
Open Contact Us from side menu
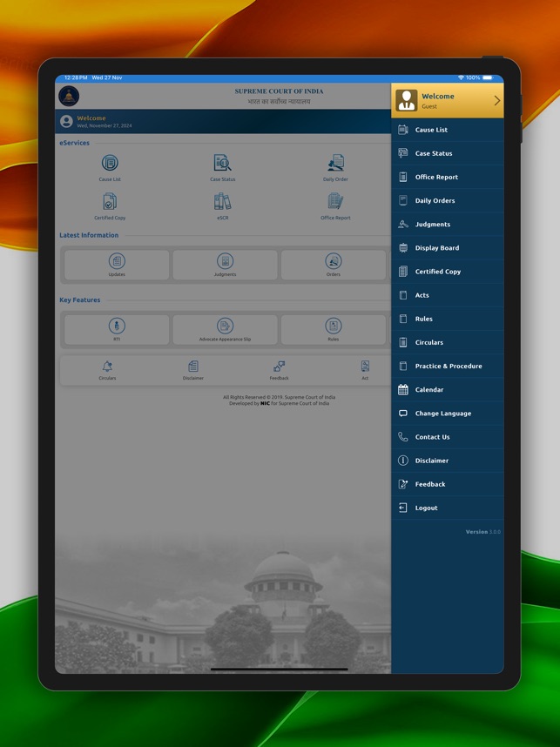[x=447, y=437]
